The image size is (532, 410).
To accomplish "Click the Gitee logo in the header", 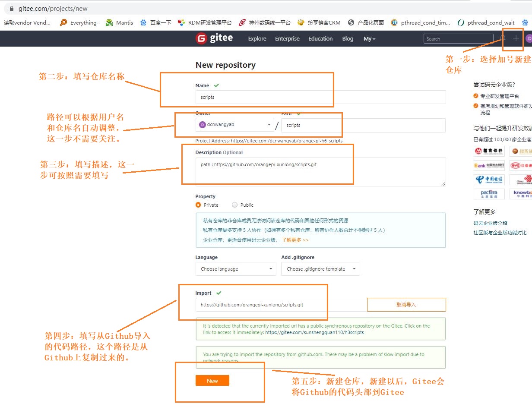I will (214, 38).
